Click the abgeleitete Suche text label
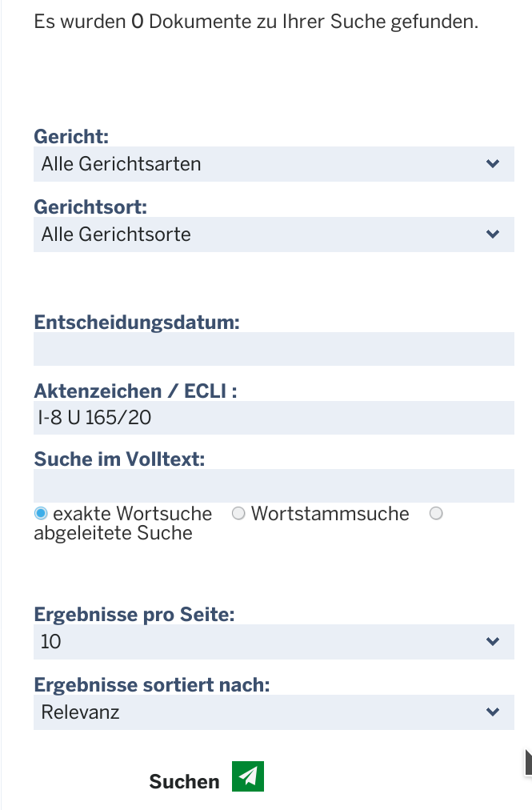 (113, 533)
